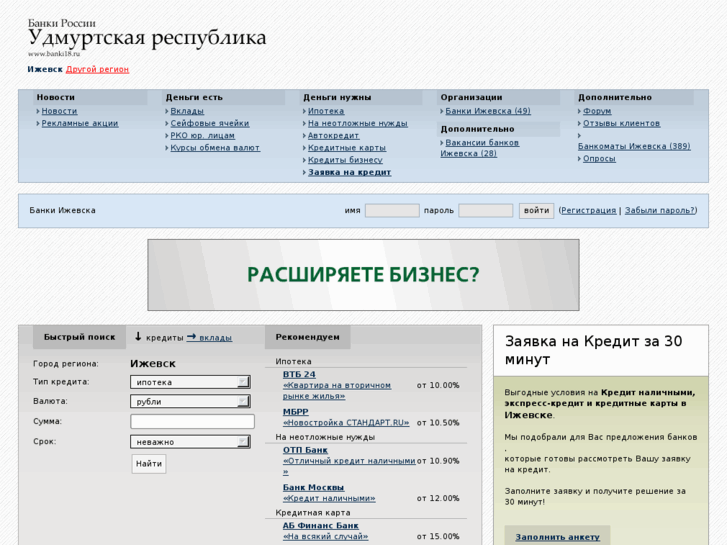
Task: Click the 'от 12.00%' rate text
Action: [x=438, y=498]
